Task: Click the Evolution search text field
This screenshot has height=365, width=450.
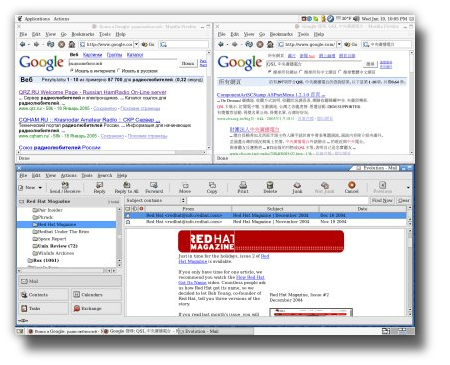Action: [278, 200]
